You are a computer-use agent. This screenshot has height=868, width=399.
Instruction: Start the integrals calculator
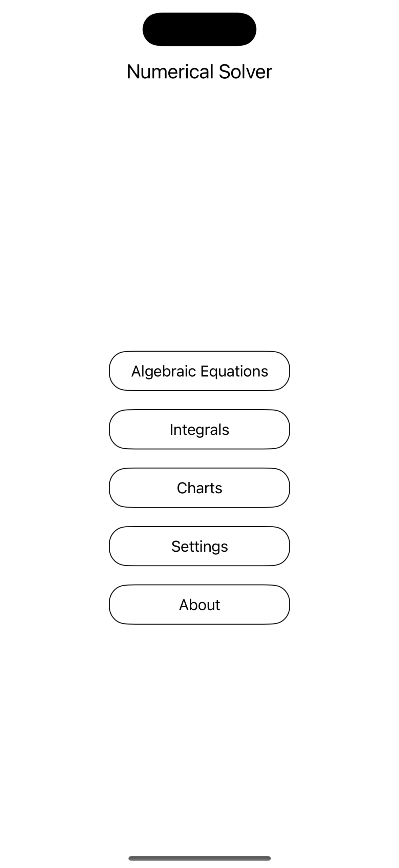[x=199, y=429]
